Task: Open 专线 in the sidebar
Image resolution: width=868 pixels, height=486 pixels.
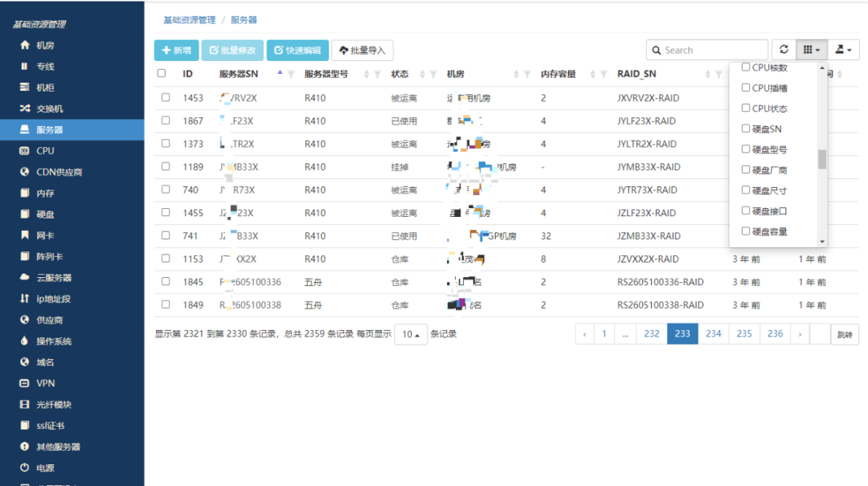Action: (x=72, y=67)
